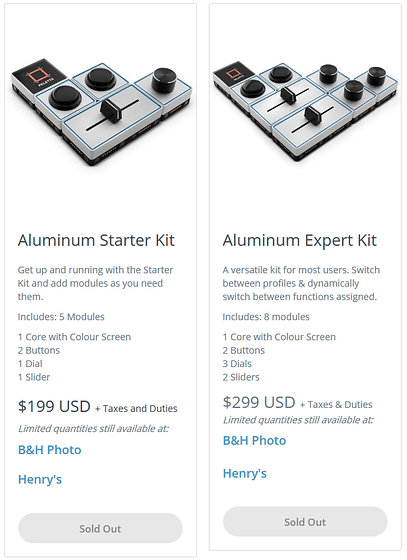The height and width of the screenshot is (560, 407).
Task: Click "Includes: 5 Modules" text
Action: click(x=61, y=317)
